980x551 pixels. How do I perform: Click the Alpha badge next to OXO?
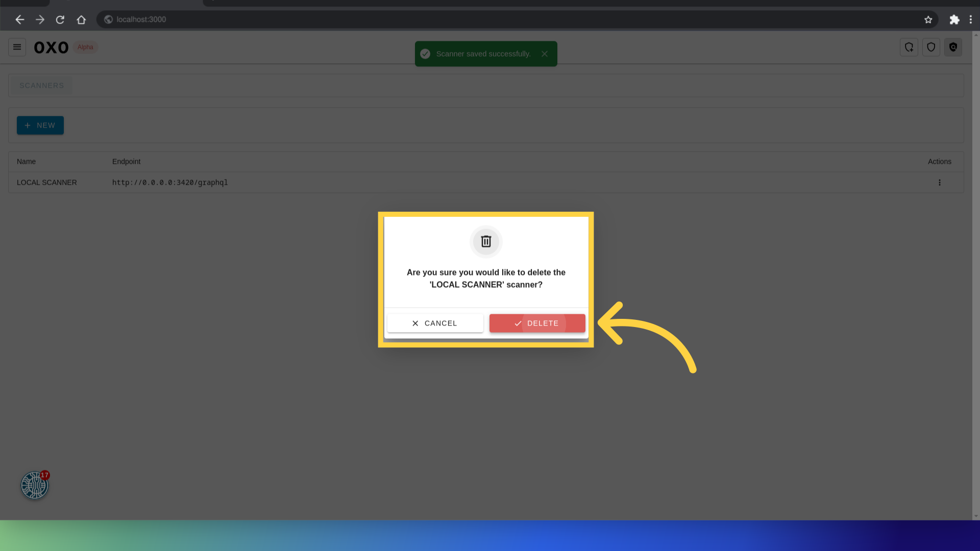click(x=85, y=47)
